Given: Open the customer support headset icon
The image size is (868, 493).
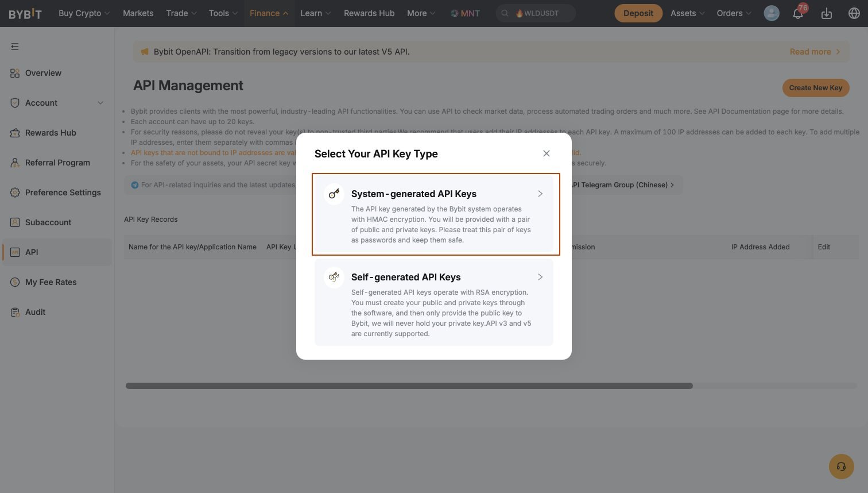Looking at the screenshot, I should click(x=842, y=467).
